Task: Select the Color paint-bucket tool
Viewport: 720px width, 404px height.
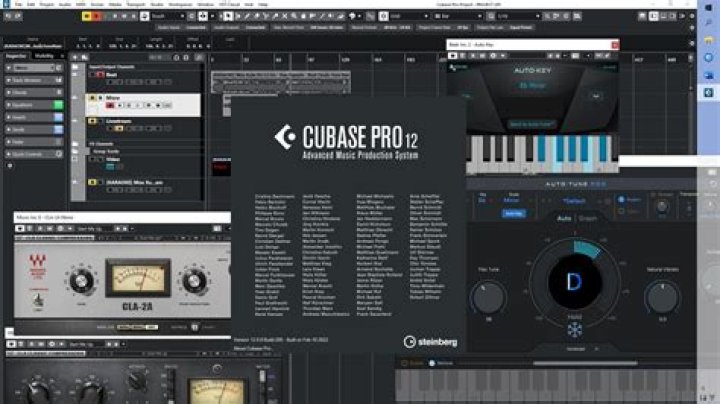Action: tap(341, 16)
